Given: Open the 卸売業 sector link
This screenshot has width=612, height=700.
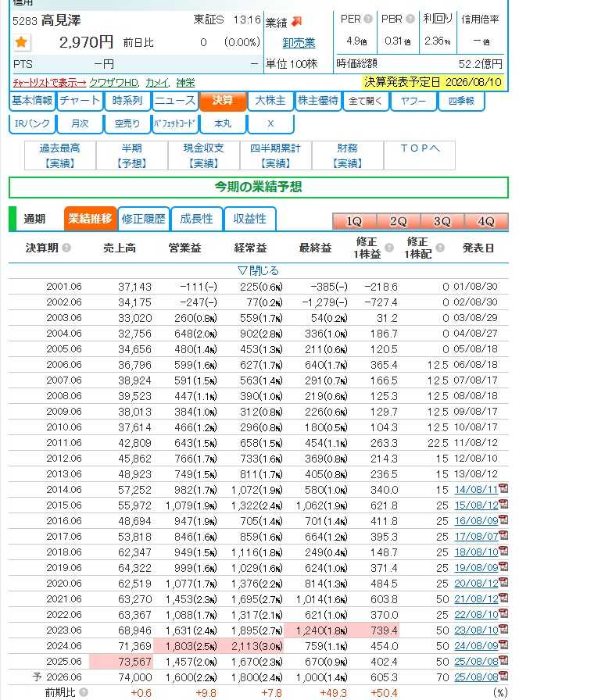Looking at the screenshot, I should tap(299, 43).
